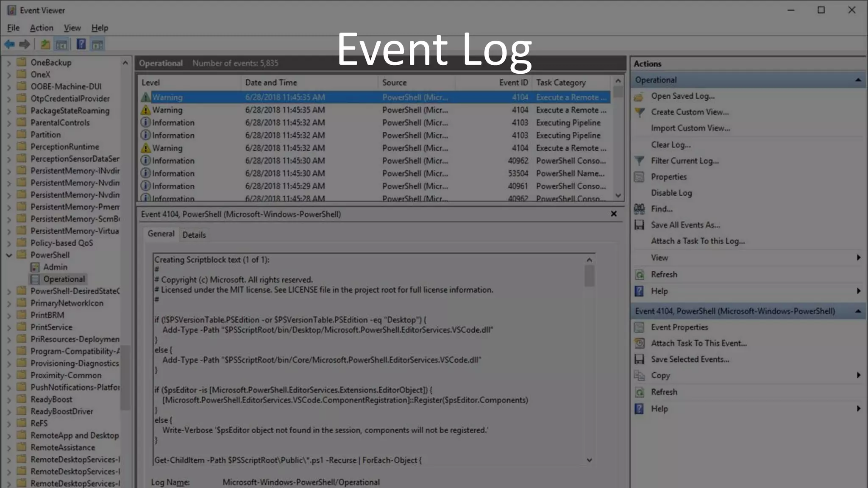Click the Event ID column header
868x488 pixels.
point(493,83)
